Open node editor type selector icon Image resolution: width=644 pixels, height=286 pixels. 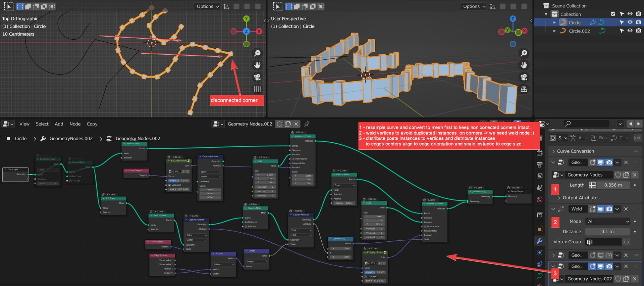point(8,124)
